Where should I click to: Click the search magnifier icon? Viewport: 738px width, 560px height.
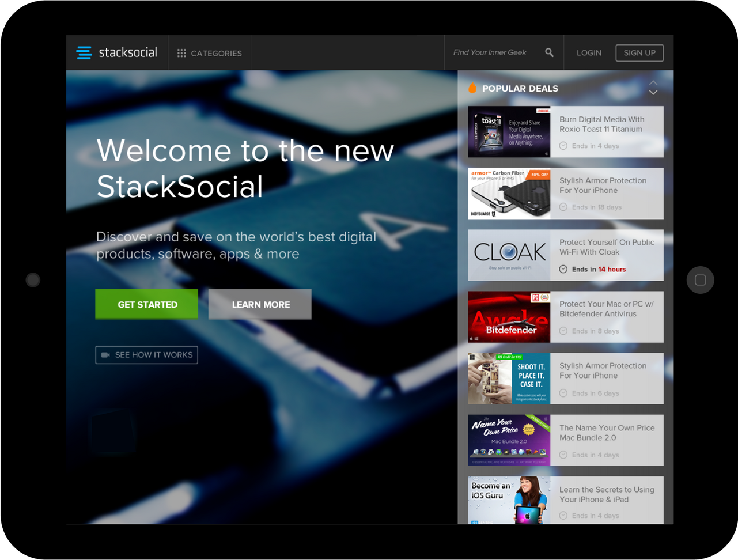[x=549, y=52]
